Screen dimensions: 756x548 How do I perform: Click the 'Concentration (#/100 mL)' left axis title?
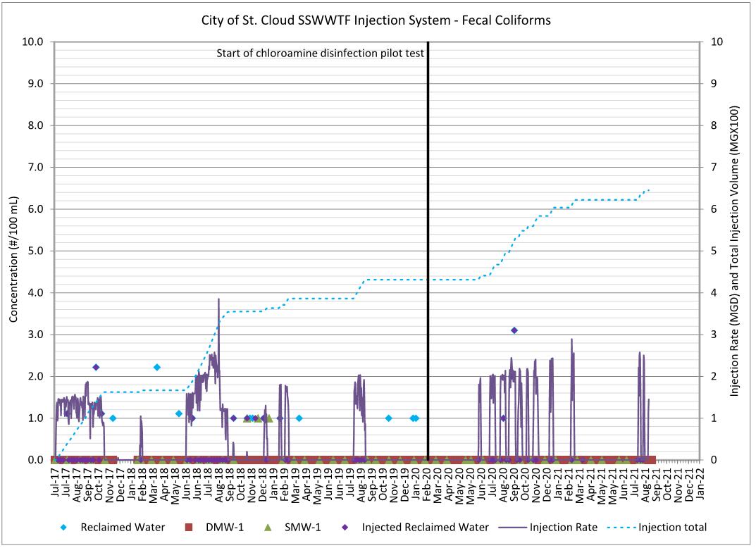13,259
